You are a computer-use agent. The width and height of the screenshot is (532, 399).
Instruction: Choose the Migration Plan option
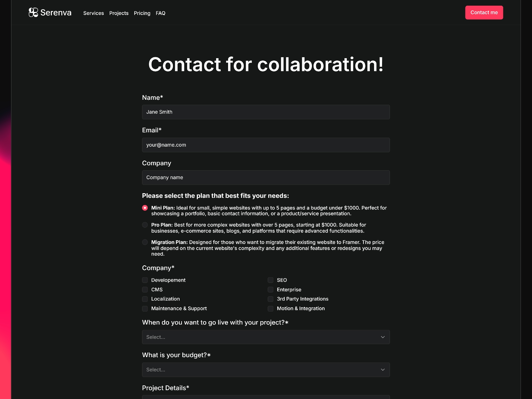[x=145, y=242]
